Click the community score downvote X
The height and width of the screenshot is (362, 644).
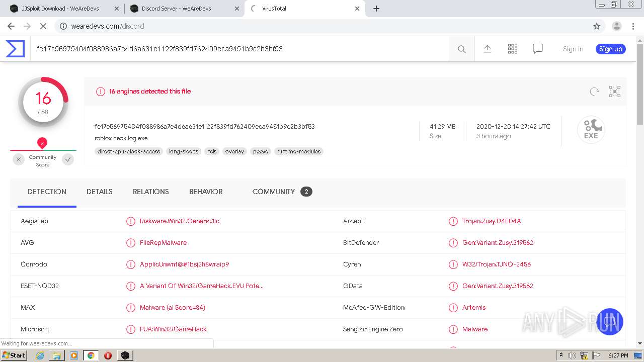coord(19,159)
